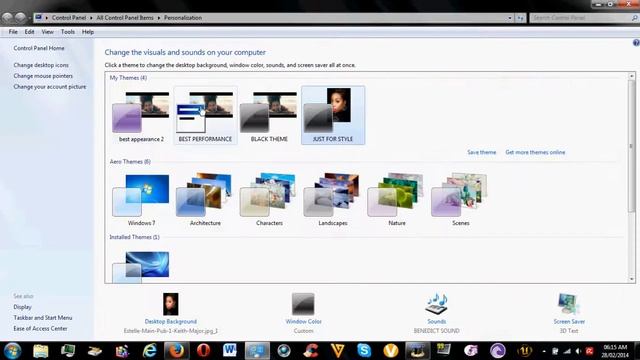
Task: Open the View menu
Action: [47, 32]
